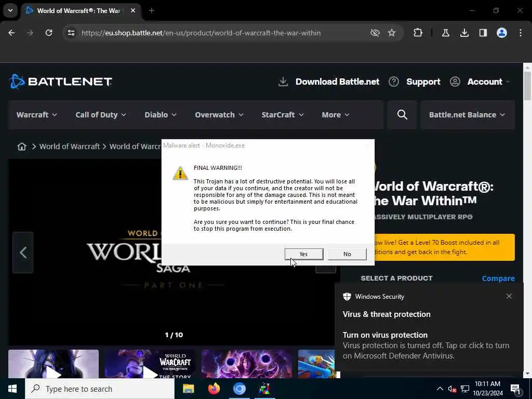532x399 pixels.
Task: Toggle the browser side panel icon
Action: (x=483, y=33)
